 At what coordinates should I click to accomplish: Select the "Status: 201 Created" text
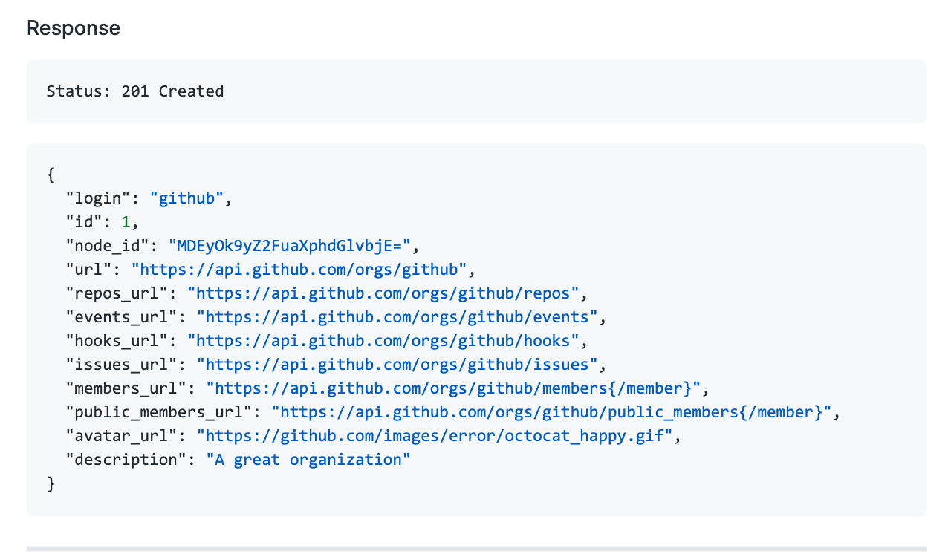click(135, 91)
